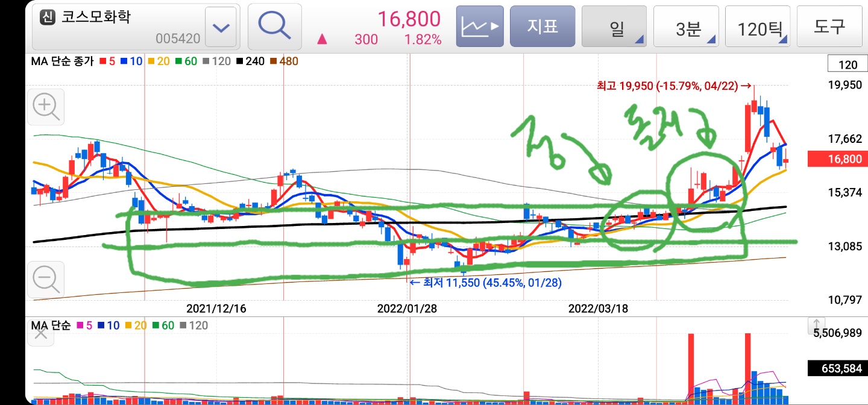The width and height of the screenshot is (868, 405).
Task: Expand volume panel with up-down arrow icon
Action: click(x=816, y=326)
